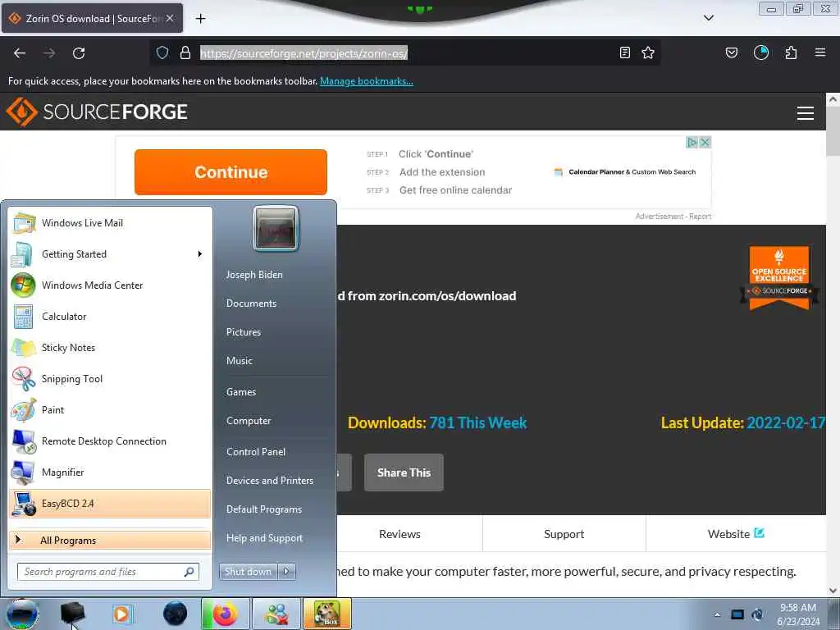Switch to the Support tab
The width and height of the screenshot is (840, 630).
click(x=564, y=534)
